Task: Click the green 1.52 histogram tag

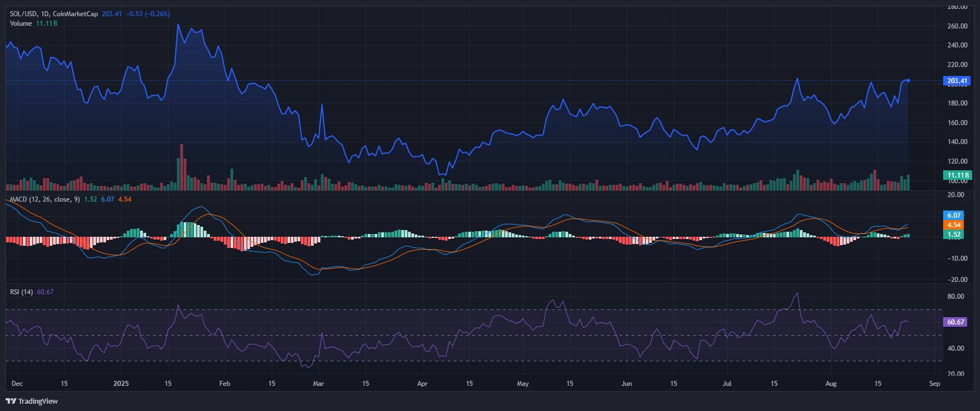Action: [954, 235]
